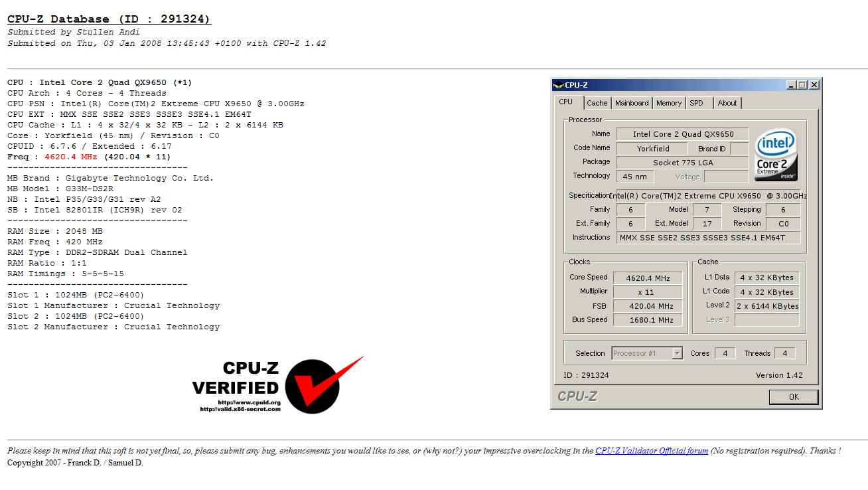Click the 'Submitted by Stullen Andi' line

tap(74, 32)
